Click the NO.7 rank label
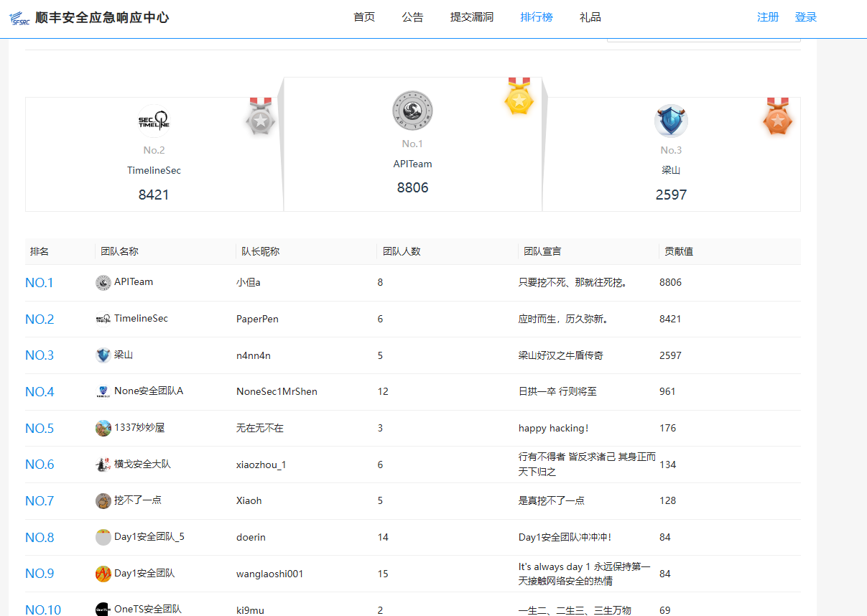The image size is (867, 616). click(x=40, y=501)
